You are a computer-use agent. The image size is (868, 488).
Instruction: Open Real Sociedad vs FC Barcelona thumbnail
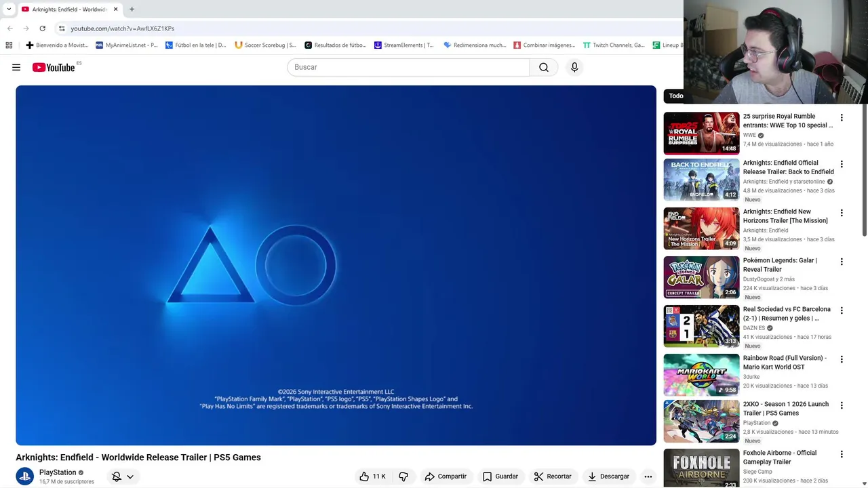point(701,326)
